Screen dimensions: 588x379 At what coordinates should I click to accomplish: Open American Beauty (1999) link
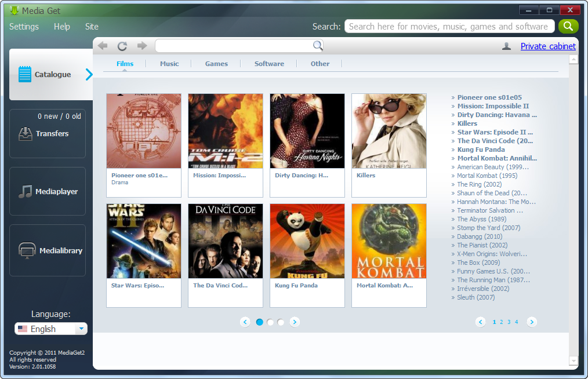[x=493, y=167]
